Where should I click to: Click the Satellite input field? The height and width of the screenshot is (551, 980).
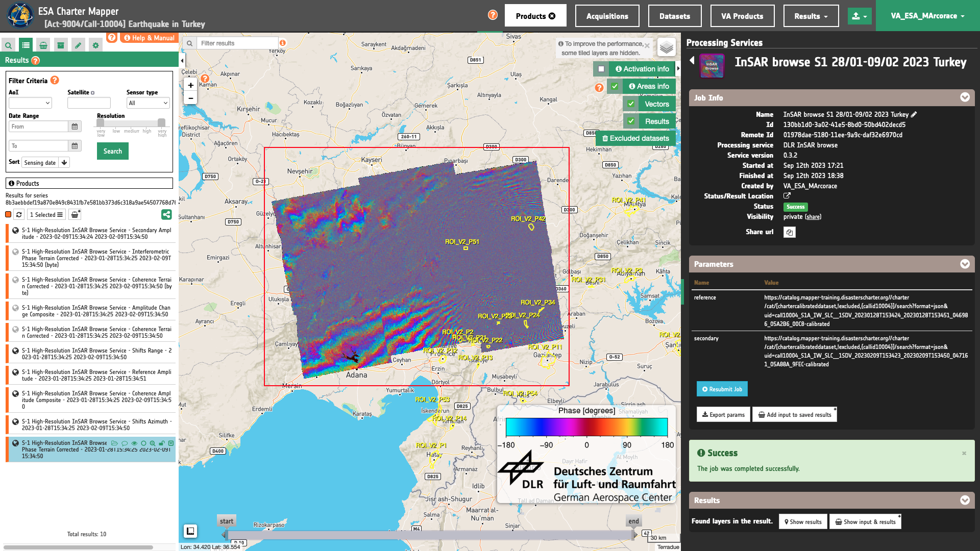click(89, 103)
